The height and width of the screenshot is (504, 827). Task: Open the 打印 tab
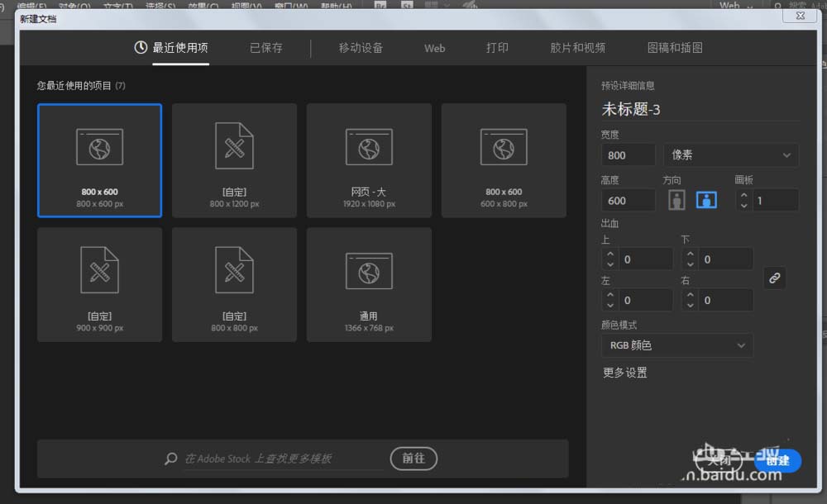tap(497, 48)
